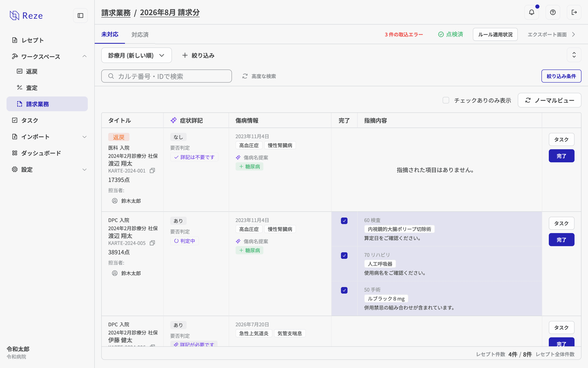Open タスク in the sidebar
The width and height of the screenshot is (588, 368).
click(x=47, y=120)
